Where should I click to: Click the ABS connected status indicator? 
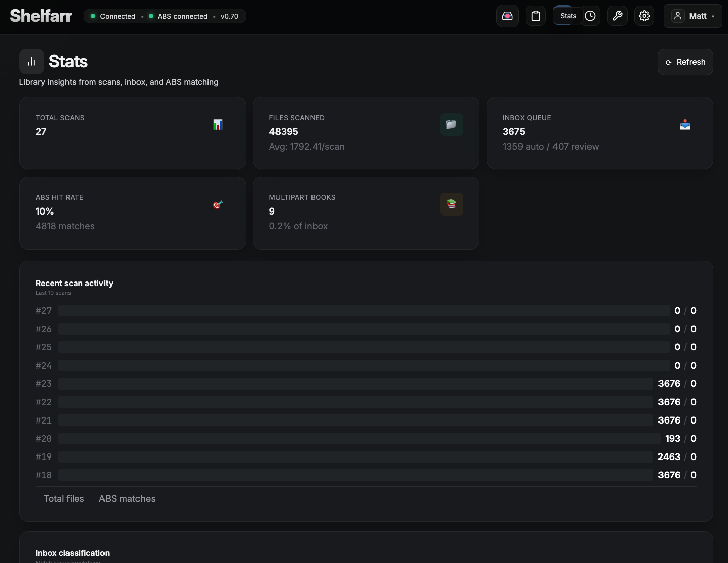[x=179, y=16]
